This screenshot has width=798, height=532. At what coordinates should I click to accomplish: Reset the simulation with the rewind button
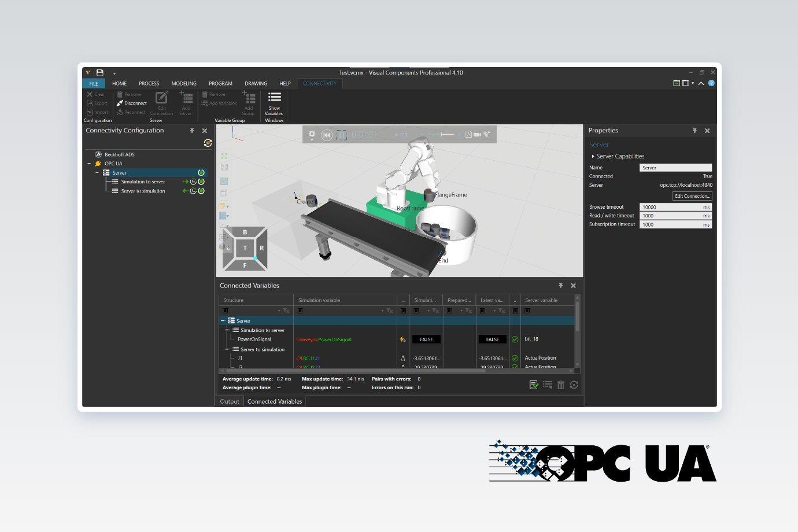coord(327,135)
